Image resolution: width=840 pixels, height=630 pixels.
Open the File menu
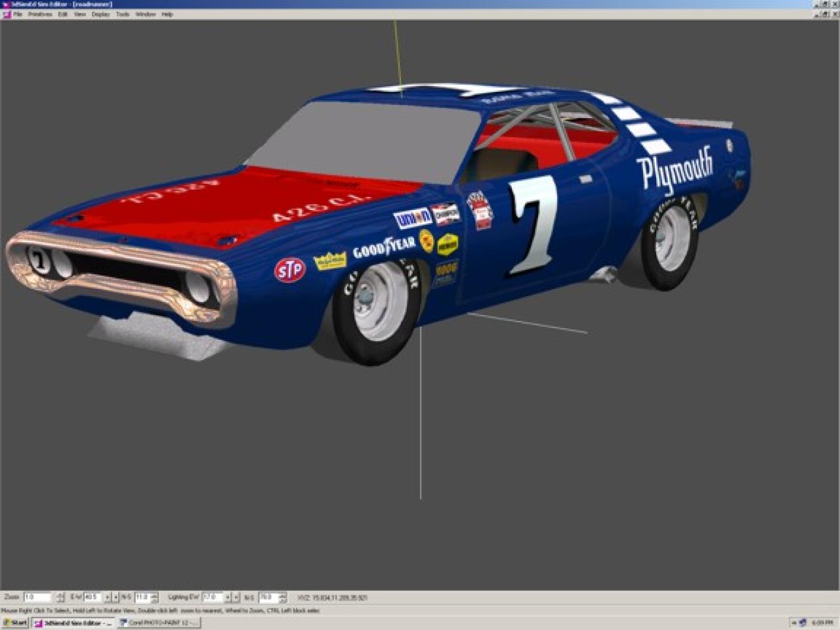point(18,14)
